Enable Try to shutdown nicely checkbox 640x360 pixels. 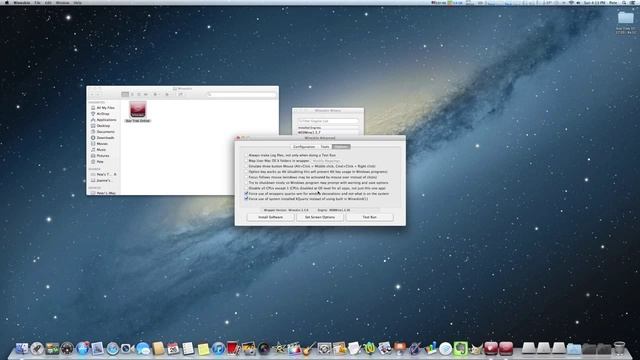tap(246, 183)
